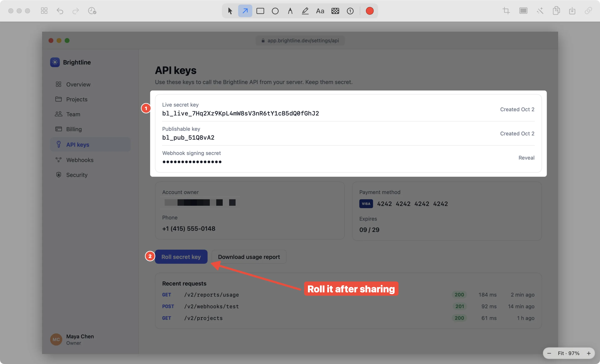Click the magic wand enhance icon

[x=540, y=11]
